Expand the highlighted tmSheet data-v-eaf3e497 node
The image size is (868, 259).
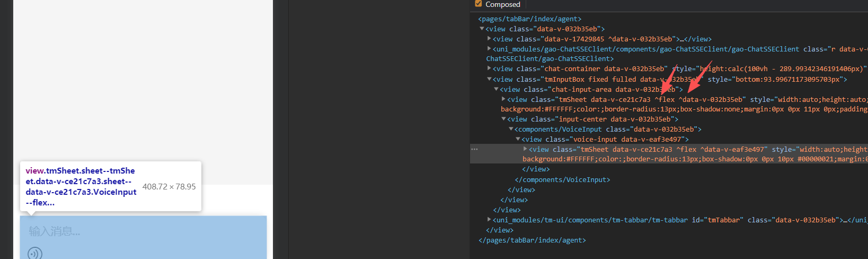(525, 149)
